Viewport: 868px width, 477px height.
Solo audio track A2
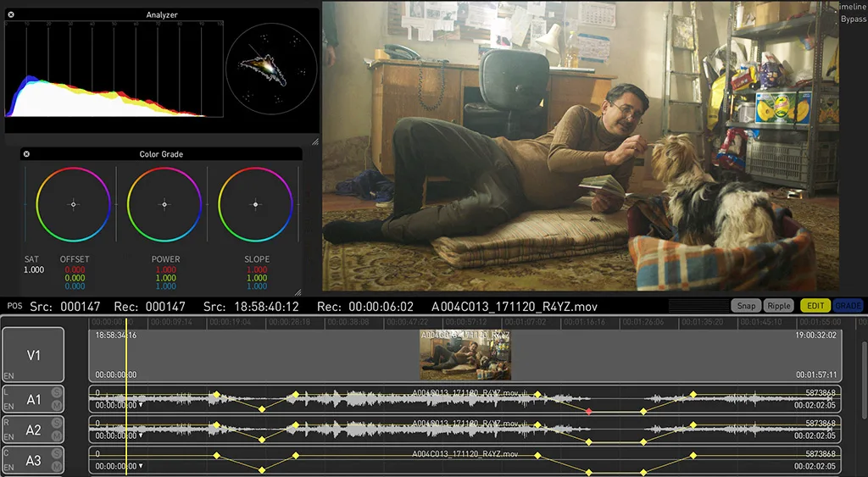click(x=57, y=423)
